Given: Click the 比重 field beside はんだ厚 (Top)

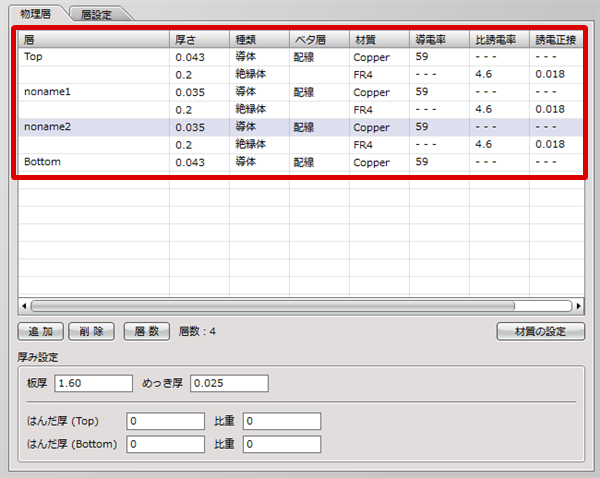Looking at the screenshot, I should click(x=282, y=421).
